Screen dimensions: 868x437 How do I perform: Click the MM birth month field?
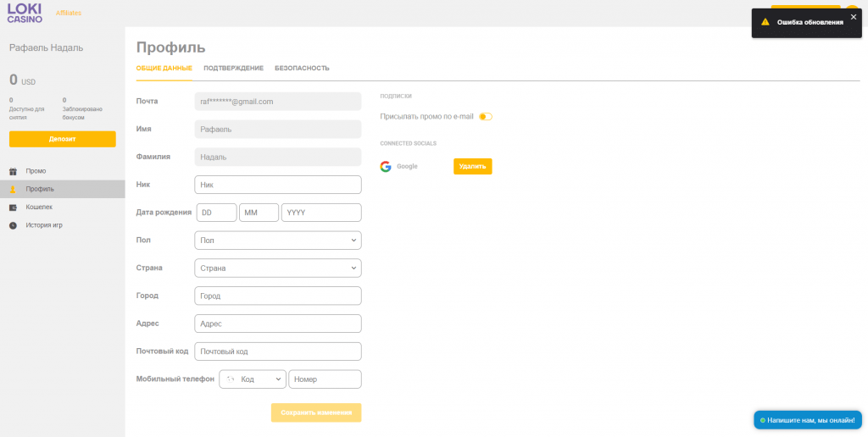(259, 213)
